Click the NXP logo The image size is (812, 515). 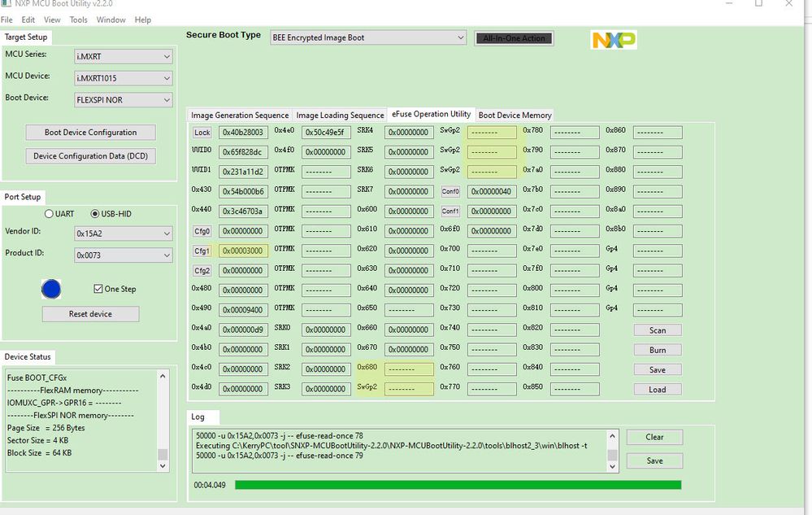[614, 40]
